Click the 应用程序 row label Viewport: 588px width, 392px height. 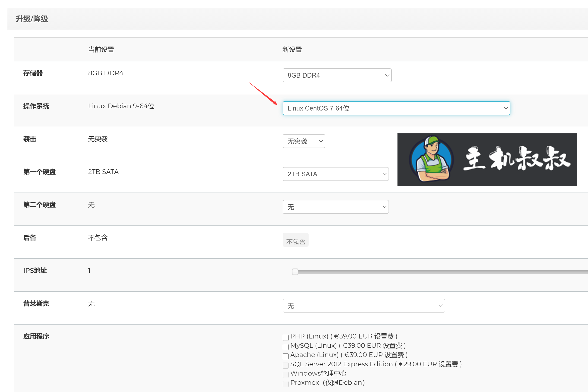tap(36, 336)
